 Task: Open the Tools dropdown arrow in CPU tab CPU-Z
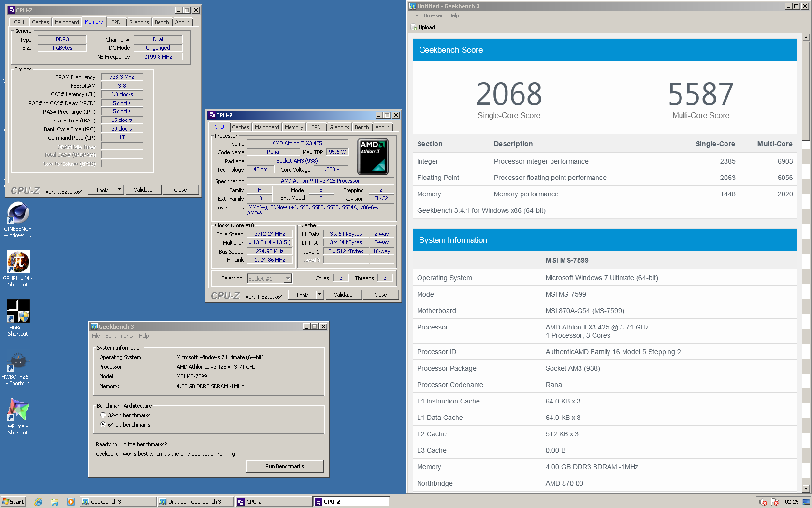click(x=319, y=295)
